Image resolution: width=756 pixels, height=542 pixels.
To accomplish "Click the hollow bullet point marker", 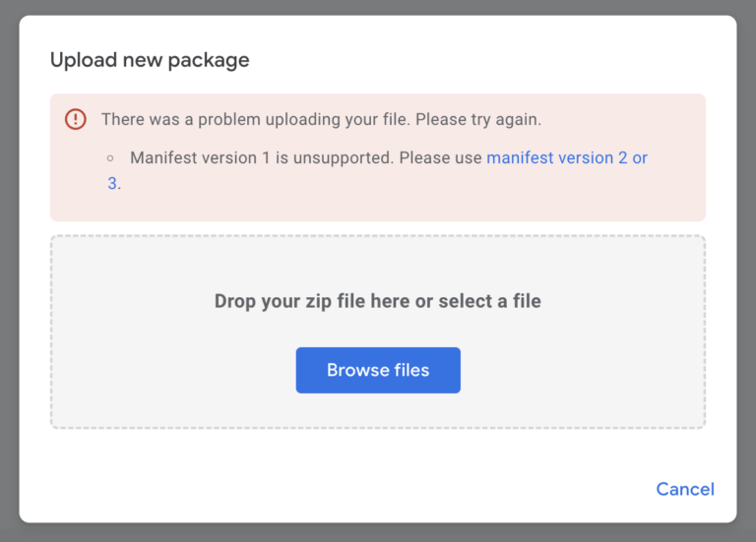I will tap(110, 157).
